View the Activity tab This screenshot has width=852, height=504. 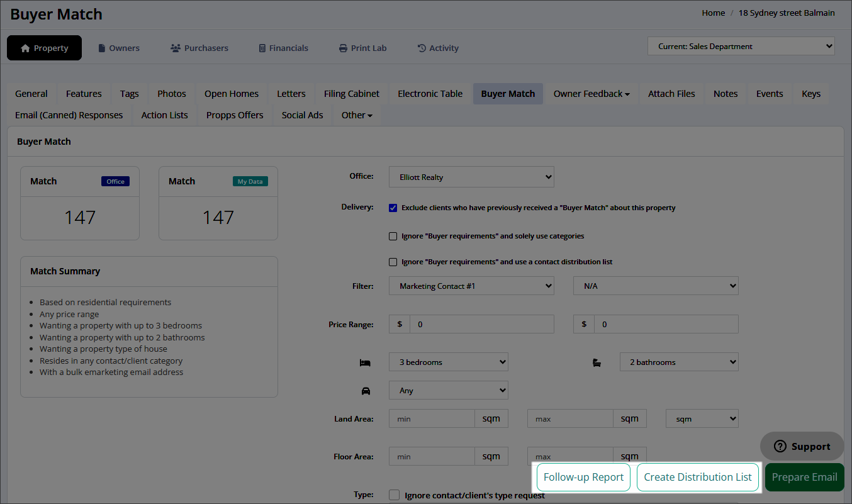click(439, 48)
